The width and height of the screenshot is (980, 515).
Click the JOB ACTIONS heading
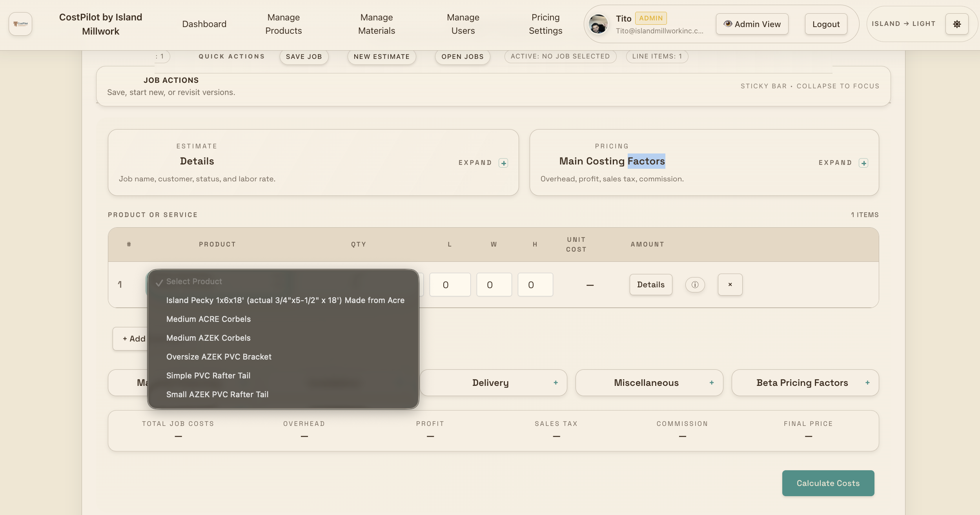pos(171,80)
